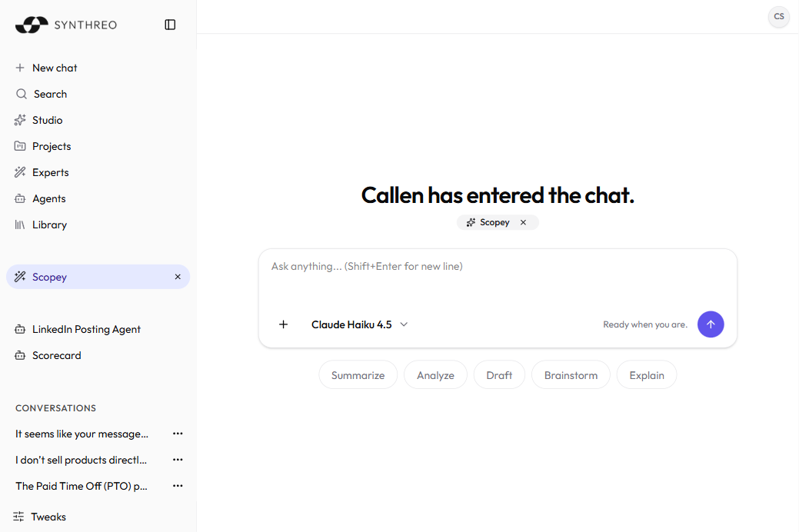
Task: Open conversation 'I don't sell products directl...'
Action: click(81, 461)
